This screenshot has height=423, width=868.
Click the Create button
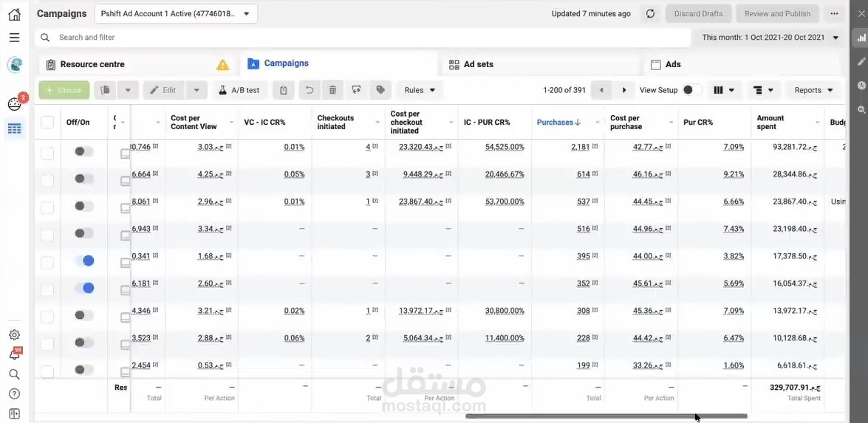[64, 90]
